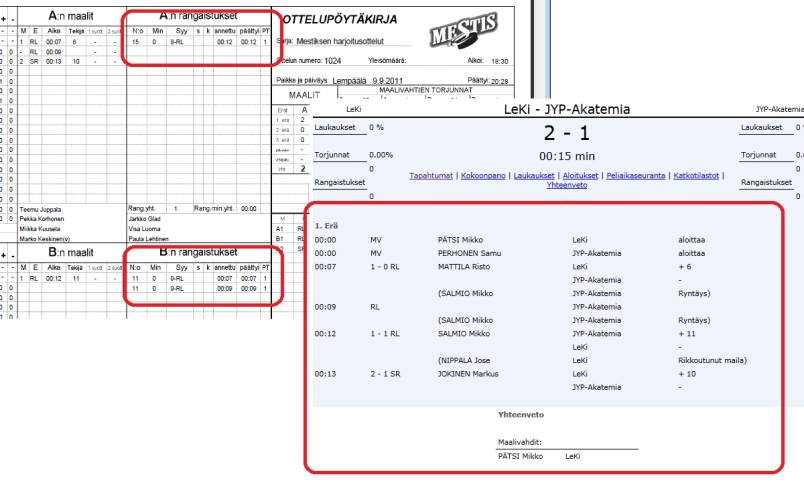
Task: Click the 2 - 1 final score
Action: click(x=567, y=133)
